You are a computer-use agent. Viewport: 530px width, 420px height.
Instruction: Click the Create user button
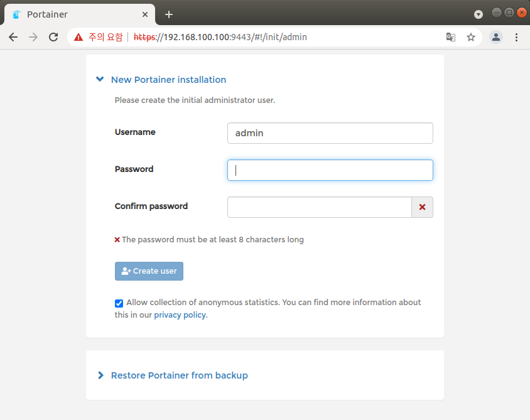(149, 271)
